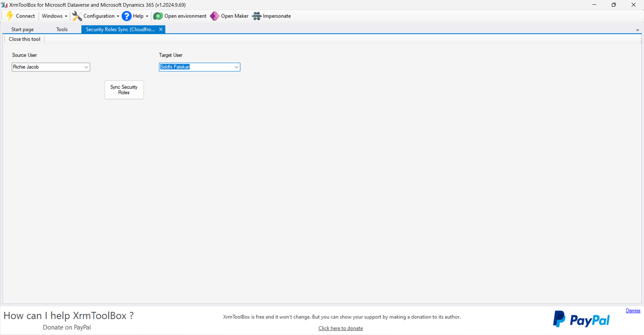Click the Configuration wrench icon

click(x=77, y=16)
